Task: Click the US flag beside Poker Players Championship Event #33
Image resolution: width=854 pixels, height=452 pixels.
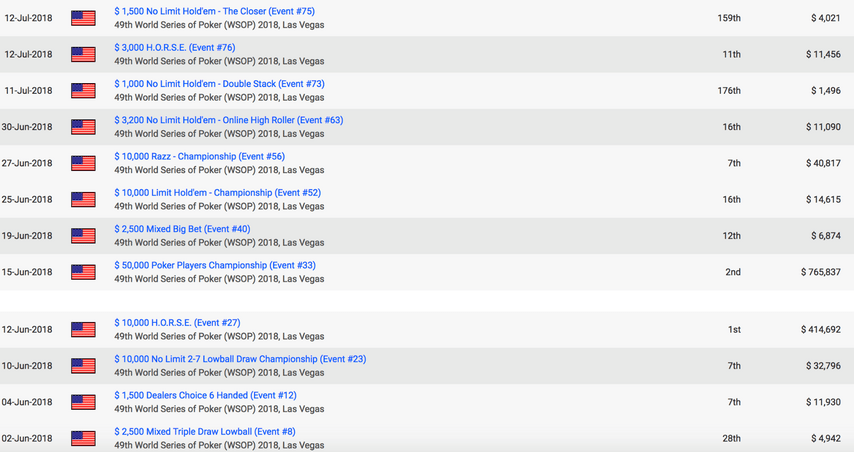Action: 83,272
